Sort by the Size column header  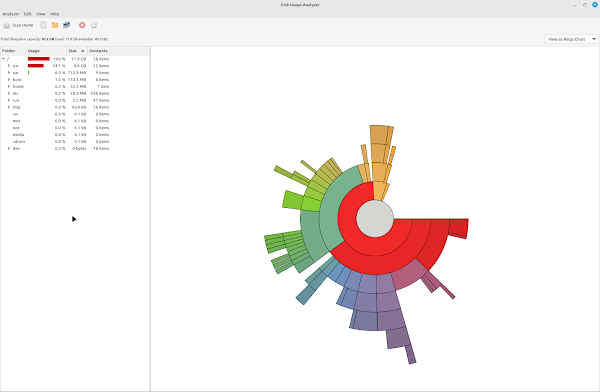tap(77, 51)
